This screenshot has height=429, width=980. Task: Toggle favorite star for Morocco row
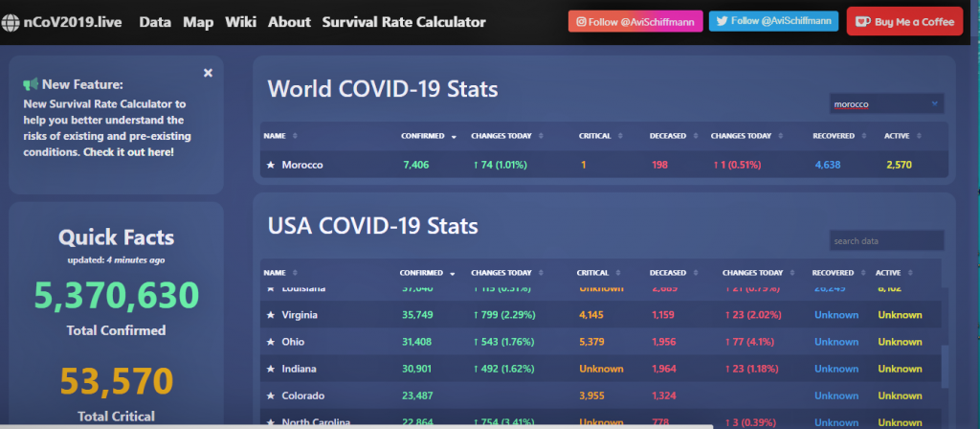271,166
